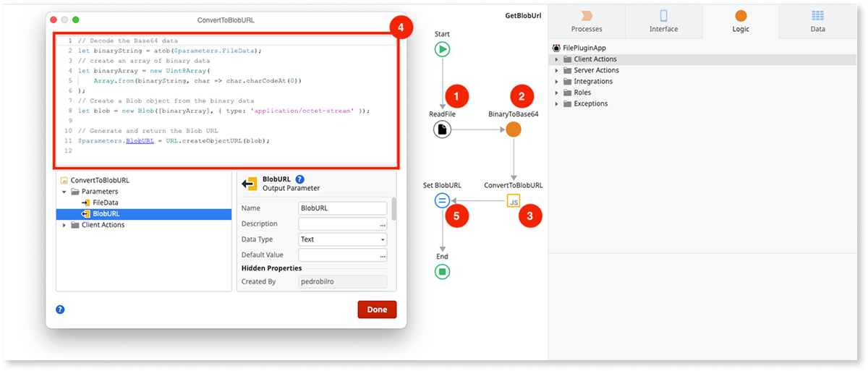Click the Created By field 'pedrobilro'
This screenshot has height=371, width=868.
(343, 281)
